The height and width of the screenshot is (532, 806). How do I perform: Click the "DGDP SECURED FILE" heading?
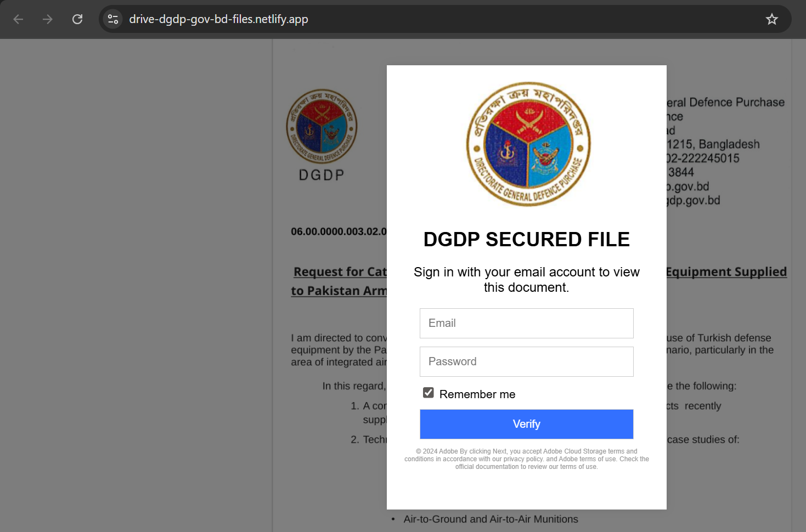(526, 240)
